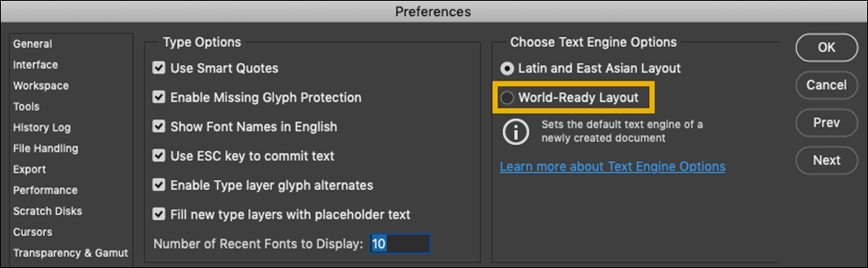Screen dimensions: 868x268
Task: Open the General preferences category
Action: pos(33,44)
